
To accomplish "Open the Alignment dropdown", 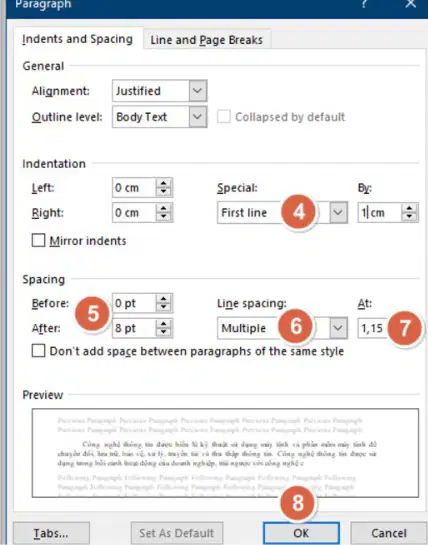I will pyautogui.click(x=197, y=91).
